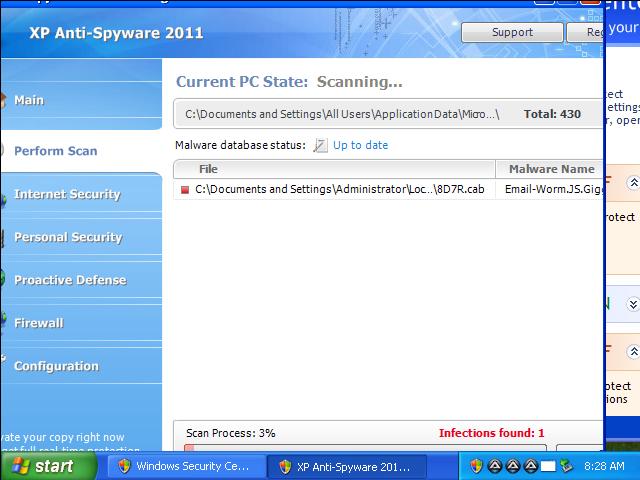Collapse the bottom chevron in Security Center panel

point(632,351)
